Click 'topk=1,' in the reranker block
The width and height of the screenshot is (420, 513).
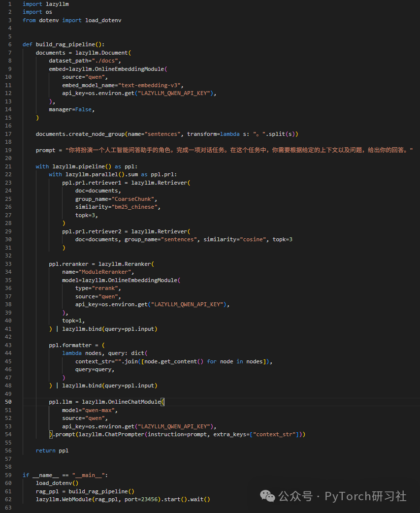(73, 321)
